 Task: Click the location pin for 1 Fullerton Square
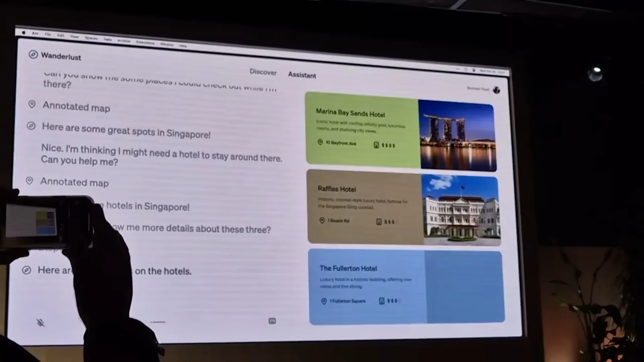[x=324, y=301]
